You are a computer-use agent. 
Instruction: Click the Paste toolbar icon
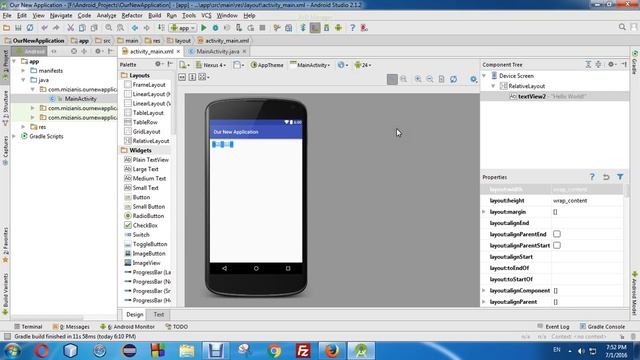click(94, 28)
